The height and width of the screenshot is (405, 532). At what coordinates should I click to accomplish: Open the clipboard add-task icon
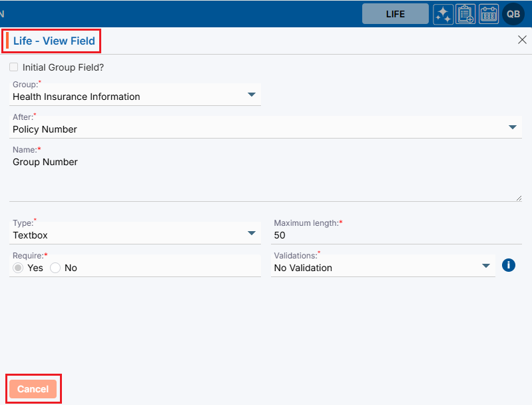click(x=465, y=14)
